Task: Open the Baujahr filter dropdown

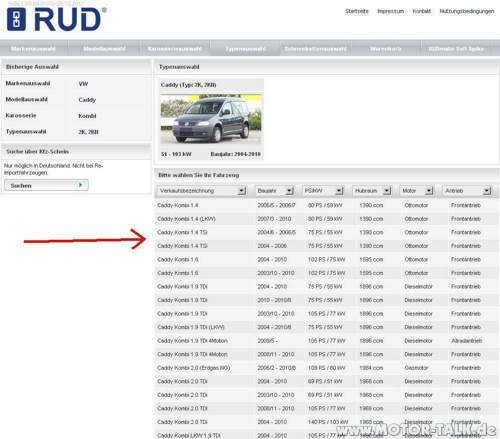Action: tap(275, 191)
